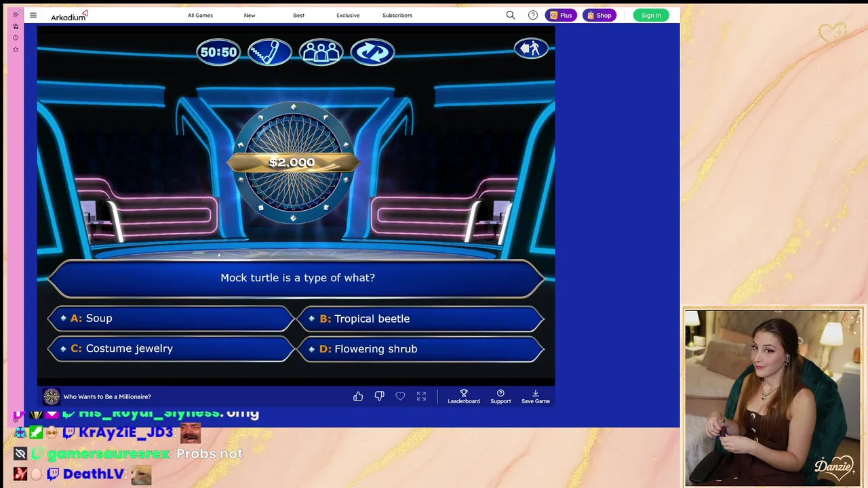
Task: Select answer B: Tropical beetle
Action: [x=421, y=319]
